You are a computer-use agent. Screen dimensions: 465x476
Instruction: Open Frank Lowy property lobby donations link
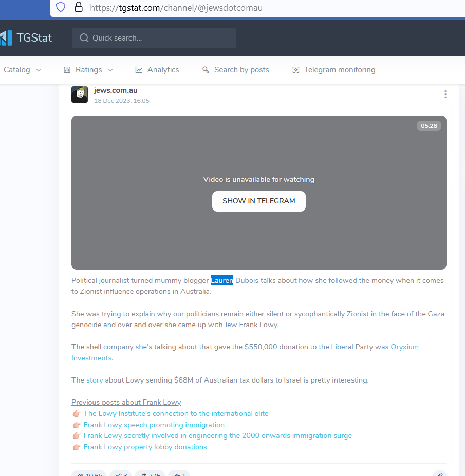[x=145, y=447]
